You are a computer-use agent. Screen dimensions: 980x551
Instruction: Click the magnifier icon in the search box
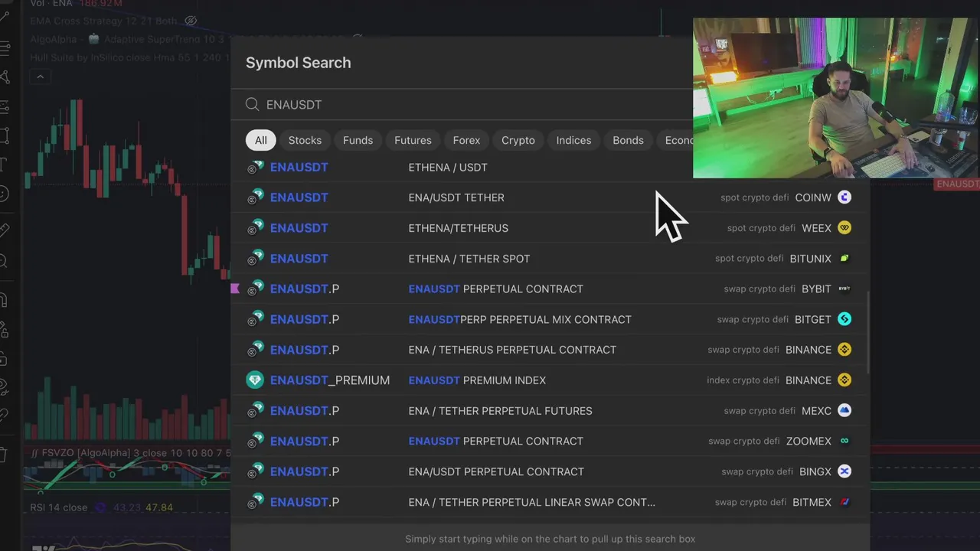(252, 104)
